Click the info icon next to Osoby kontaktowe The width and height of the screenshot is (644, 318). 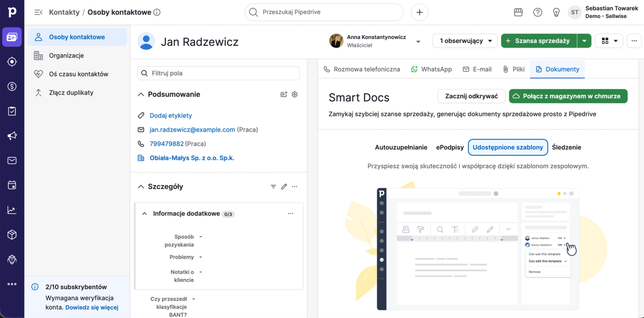(x=157, y=12)
